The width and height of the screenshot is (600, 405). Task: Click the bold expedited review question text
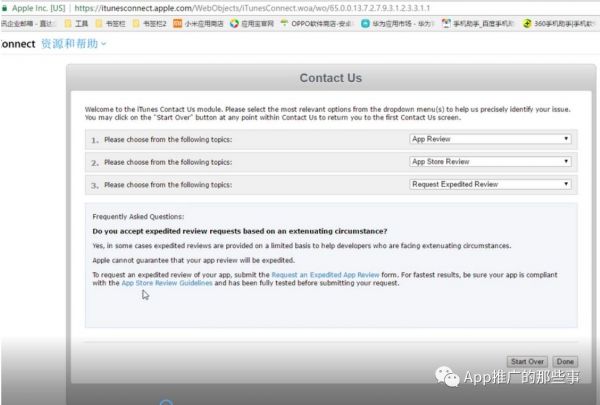240,231
